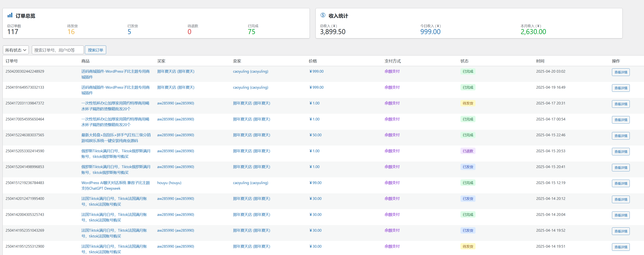The image size is (644, 255).
Task: Click the 已完成 count 75
Action: click(251, 32)
